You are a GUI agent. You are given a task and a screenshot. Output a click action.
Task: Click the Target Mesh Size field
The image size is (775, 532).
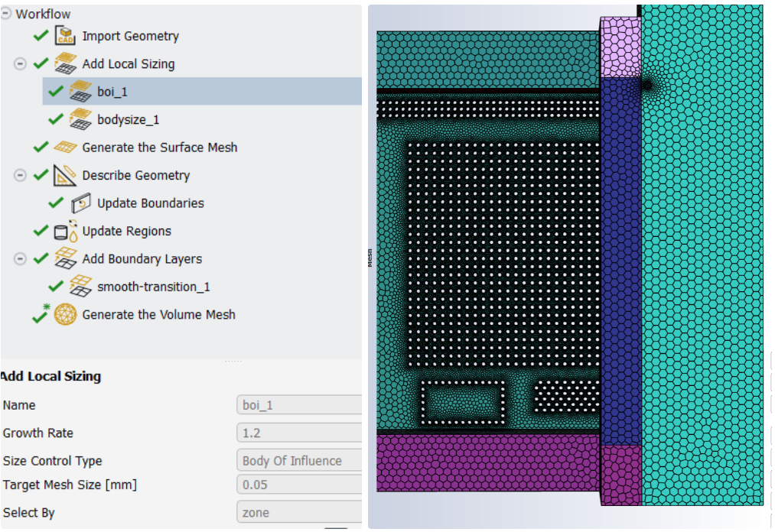pyautogui.click(x=299, y=485)
